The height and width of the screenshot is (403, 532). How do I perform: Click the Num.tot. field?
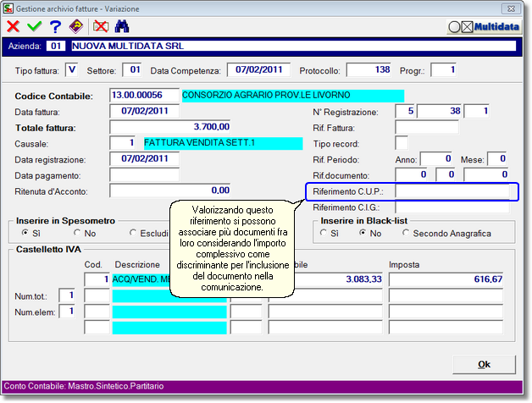coord(67,295)
